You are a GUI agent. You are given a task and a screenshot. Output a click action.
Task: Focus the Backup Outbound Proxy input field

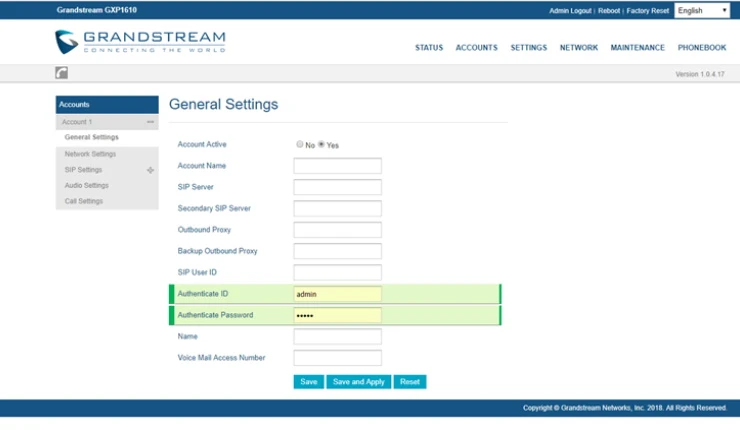(x=337, y=251)
